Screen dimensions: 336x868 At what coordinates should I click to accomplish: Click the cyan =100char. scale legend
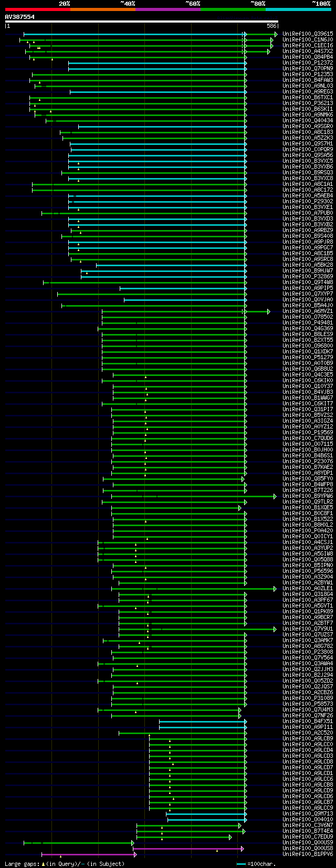click(255, 863)
